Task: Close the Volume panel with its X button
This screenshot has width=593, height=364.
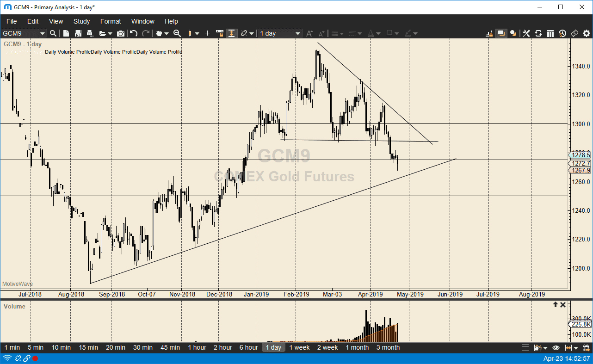Action: [x=563, y=304]
